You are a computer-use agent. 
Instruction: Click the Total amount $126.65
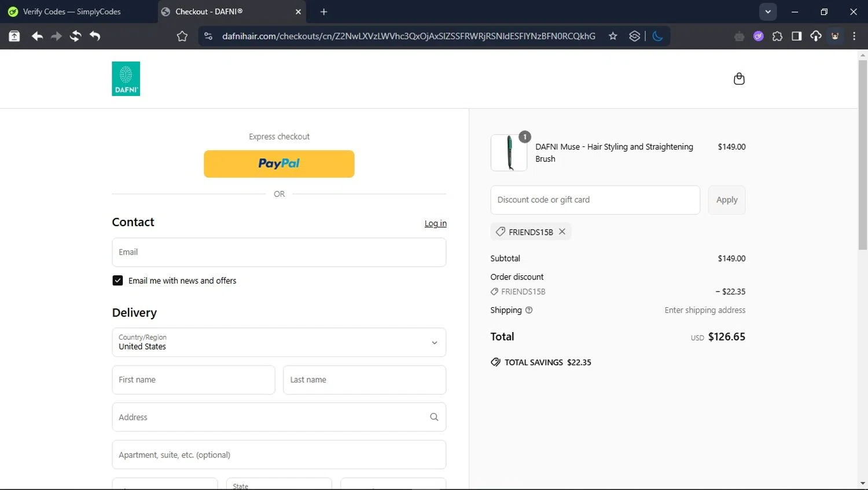726,337
